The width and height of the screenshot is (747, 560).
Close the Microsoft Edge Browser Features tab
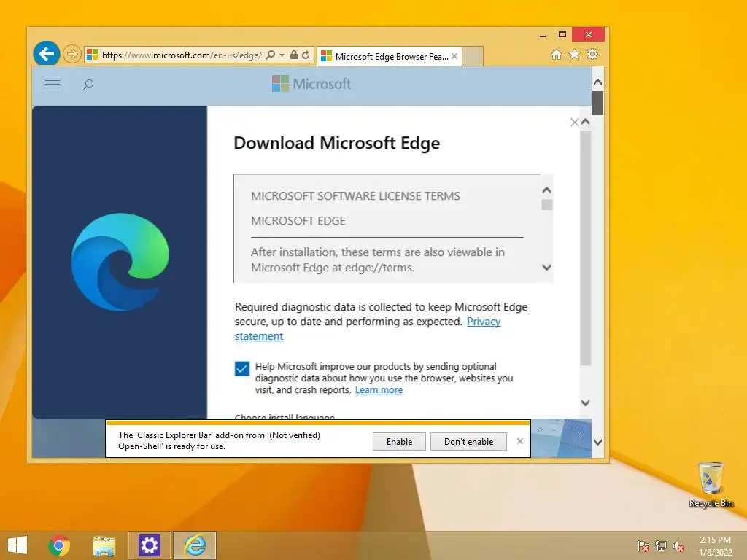454,56
